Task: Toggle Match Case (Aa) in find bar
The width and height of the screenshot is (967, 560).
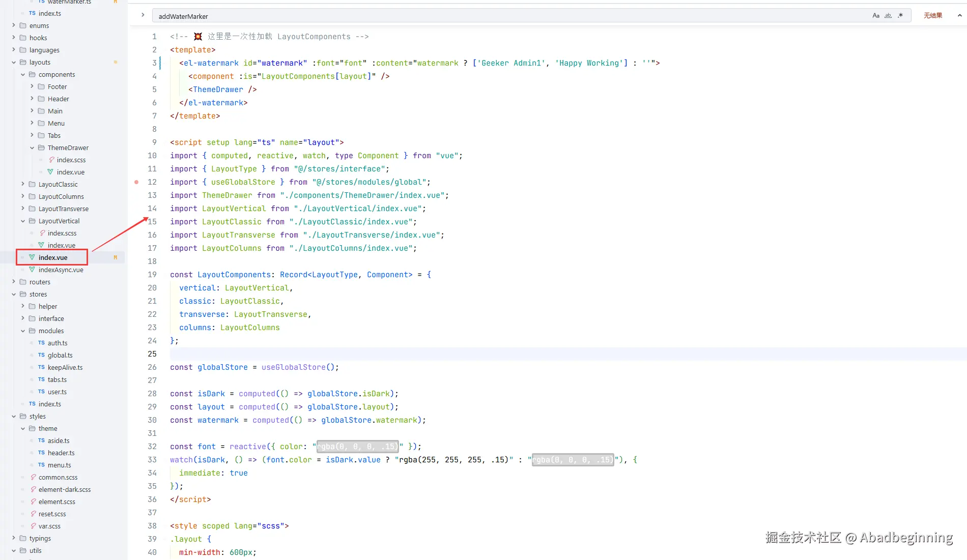Action: click(876, 16)
